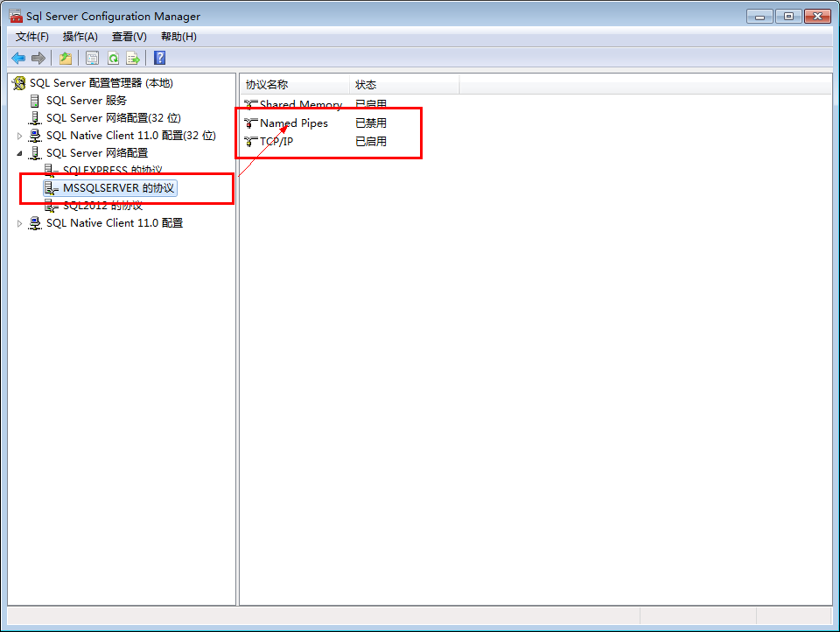Click the Sql Server Configuration Manager title icon
Viewport: 840px width, 632px height.
click(x=16, y=16)
